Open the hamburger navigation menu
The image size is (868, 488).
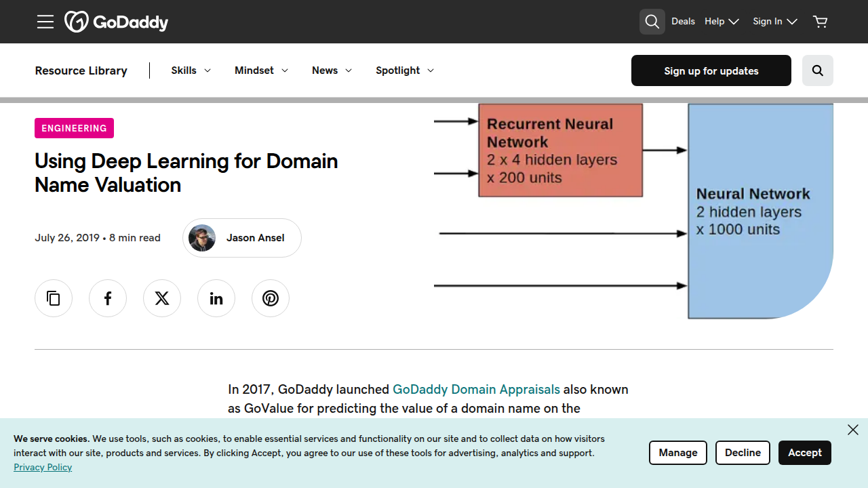45,22
